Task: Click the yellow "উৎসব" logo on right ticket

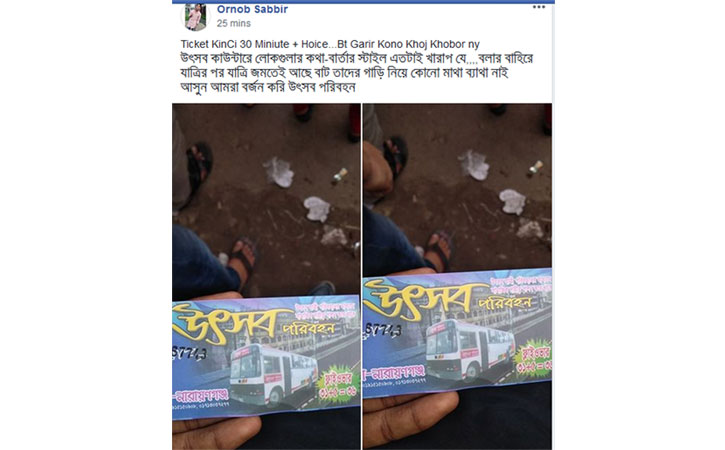Action: coord(418,298)
